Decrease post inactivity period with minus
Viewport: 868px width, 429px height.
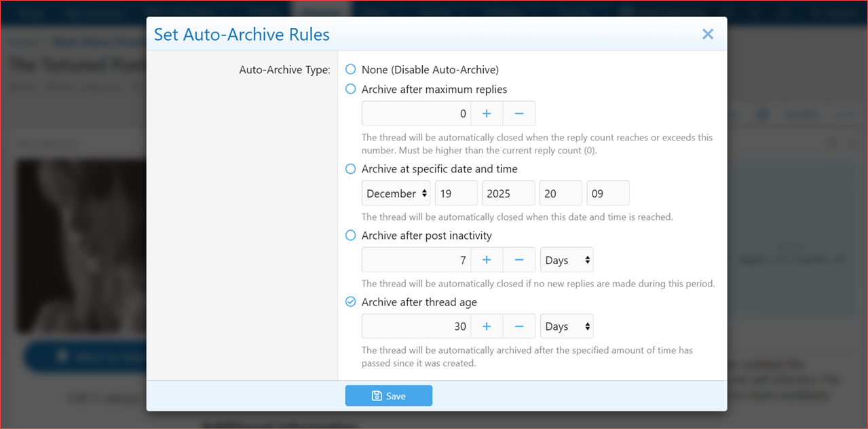(519, 260)
